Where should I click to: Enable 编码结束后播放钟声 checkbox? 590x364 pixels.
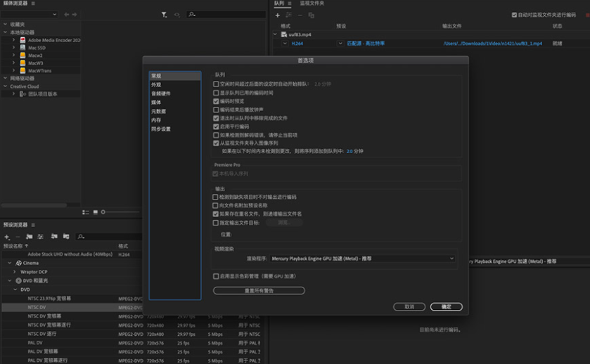(x=216, y=110)
